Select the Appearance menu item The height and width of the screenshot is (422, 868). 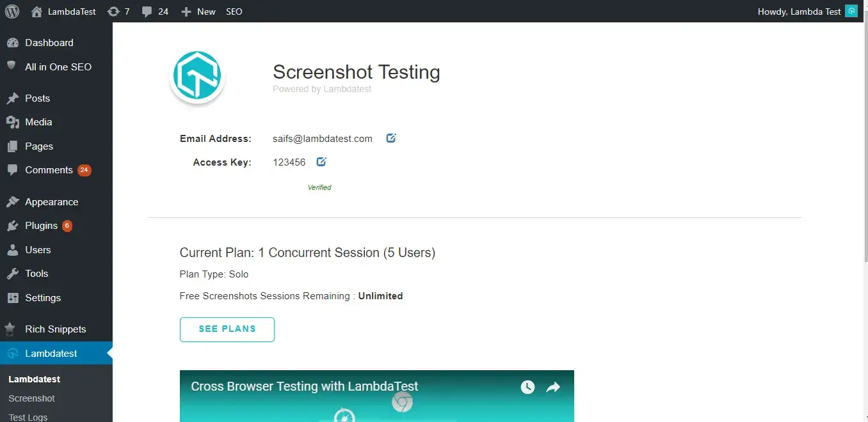coord(51,202)
